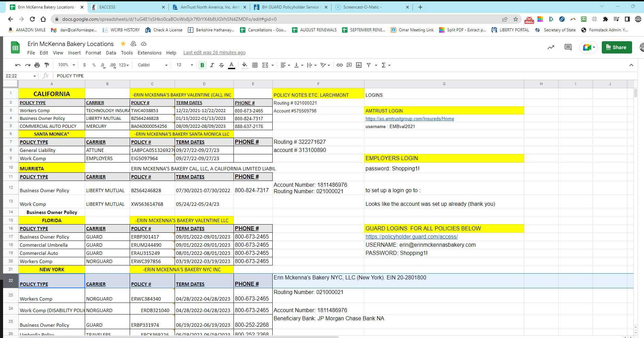644x338 pixels.
Task: Create a filter with funnel icon
Action: tap(368, 65)
